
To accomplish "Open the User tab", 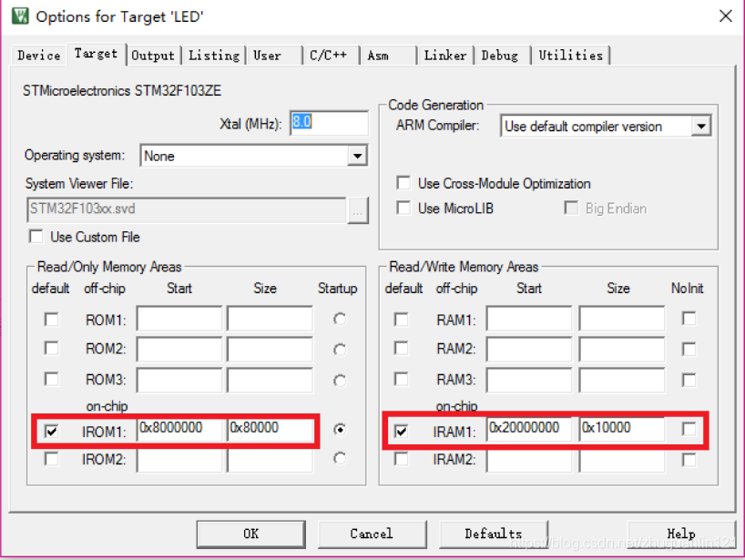I will point(273,56).
